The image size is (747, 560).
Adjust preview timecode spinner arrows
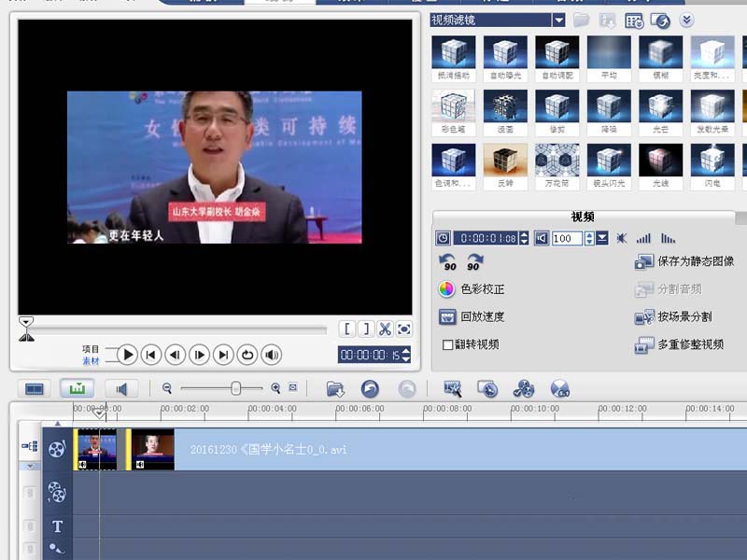coord(406,355)
